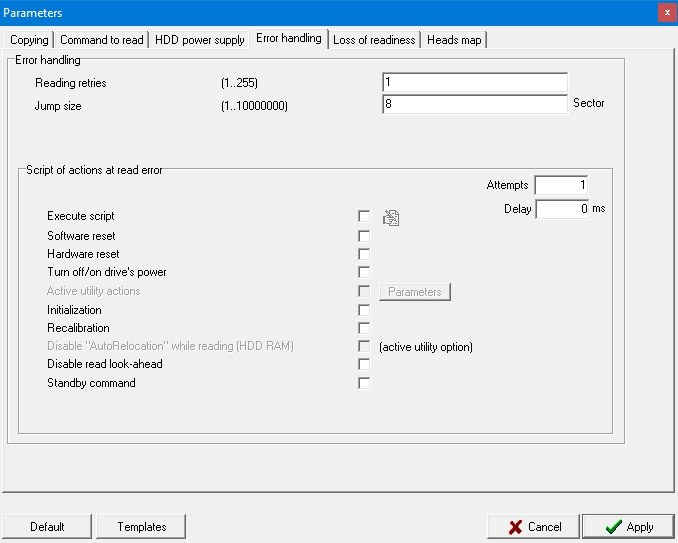Click the 'Jump size' label
The image size is (678, 543).
pyautogui.click(x=58, y=106)
